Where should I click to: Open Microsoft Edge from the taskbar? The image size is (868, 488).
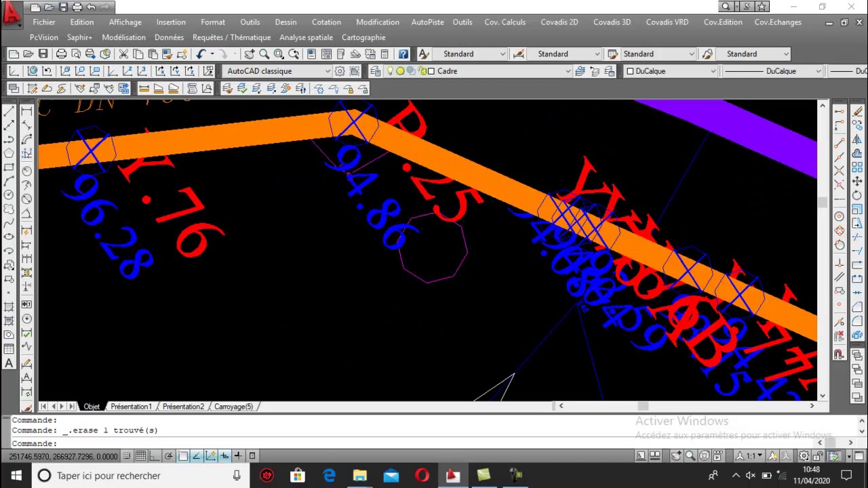point(329,476)
